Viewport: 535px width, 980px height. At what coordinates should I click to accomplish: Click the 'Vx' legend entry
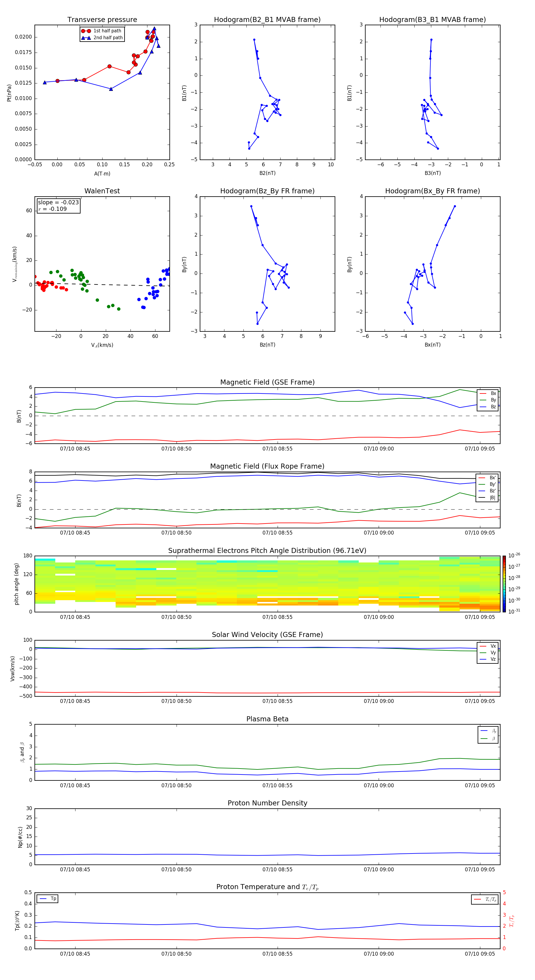coord(488,646)
